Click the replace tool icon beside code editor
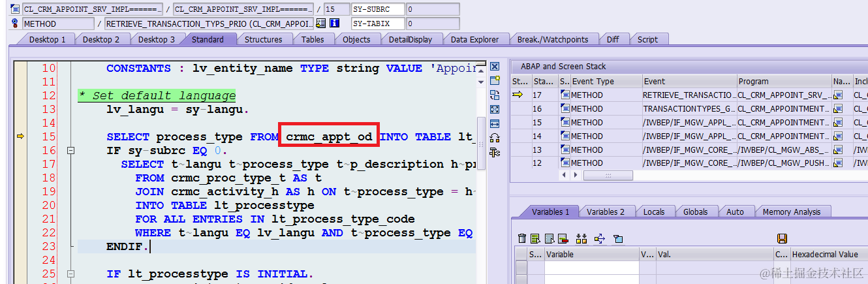The width and height of the screenshot is (868, 284). 495,95
